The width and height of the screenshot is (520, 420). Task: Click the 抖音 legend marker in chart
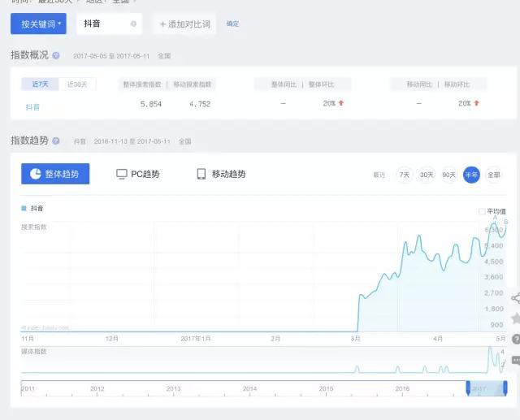coord(24,209)
